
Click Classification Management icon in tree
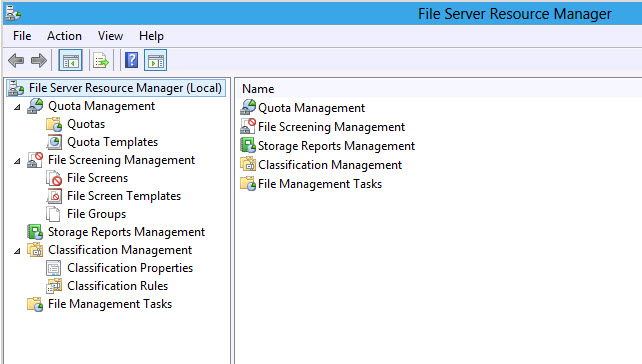[x=35, y=250]
